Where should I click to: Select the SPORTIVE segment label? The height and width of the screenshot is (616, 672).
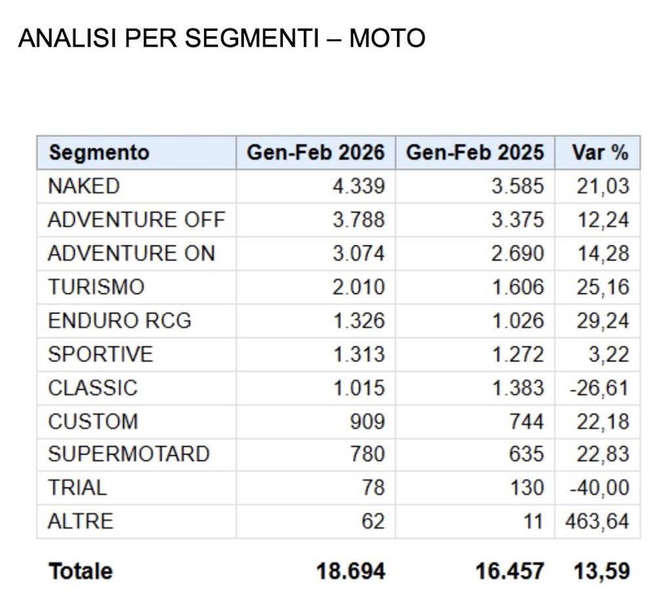point(100,354)
